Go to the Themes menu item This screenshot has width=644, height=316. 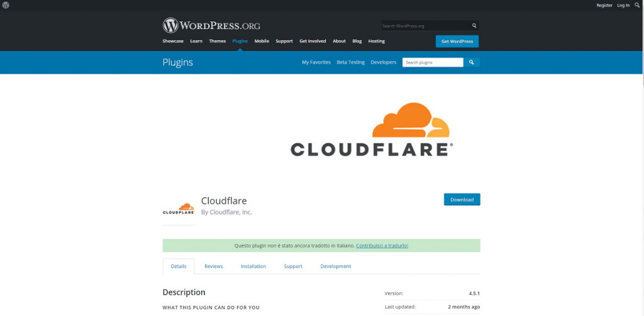click(217, 41)
